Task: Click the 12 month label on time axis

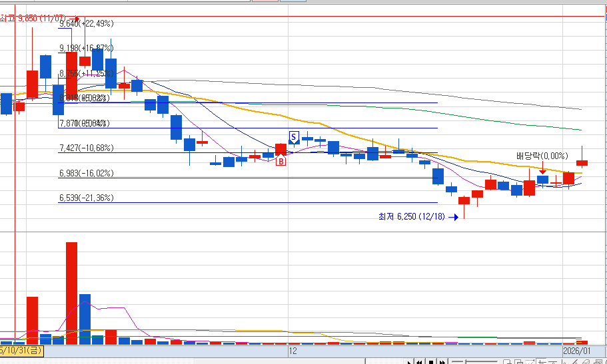Action: pyautogui.click(x=293, y=351)
